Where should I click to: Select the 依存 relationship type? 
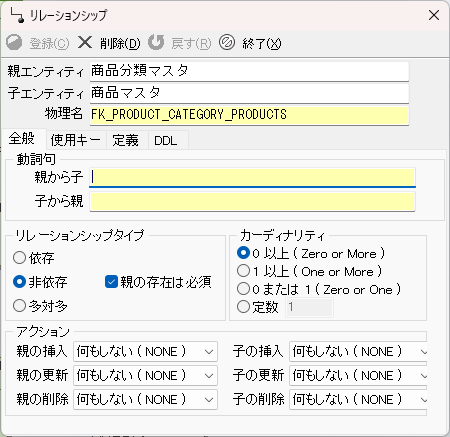[33, 258]
